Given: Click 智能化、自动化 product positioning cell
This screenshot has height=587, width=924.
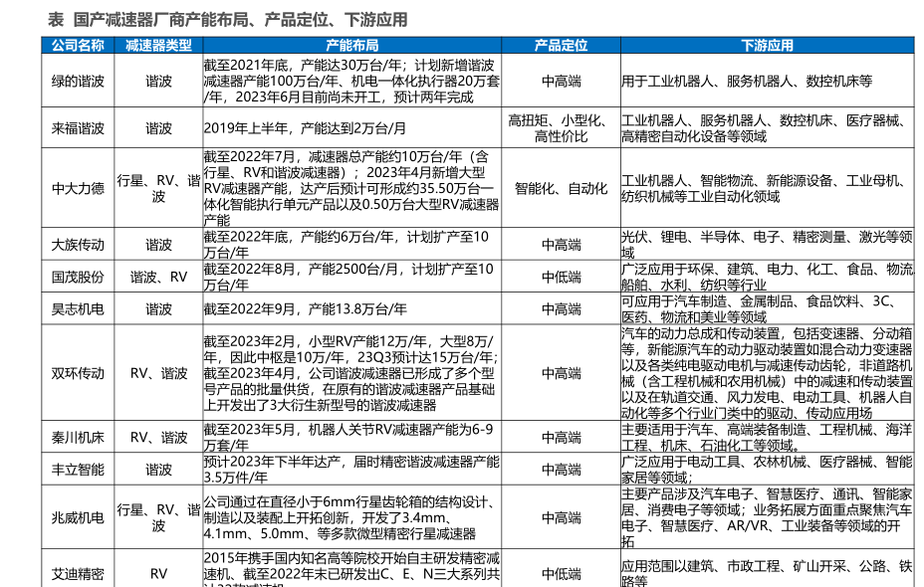Looking at the screenshot, I should pyautogui.click(x=561, y=188).
